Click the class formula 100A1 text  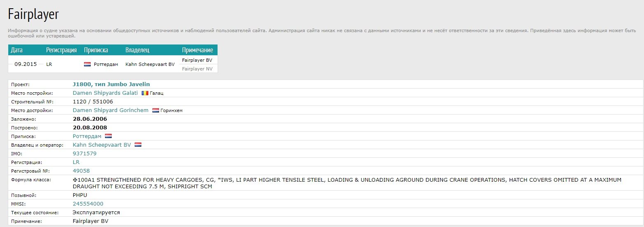[347, 183]
